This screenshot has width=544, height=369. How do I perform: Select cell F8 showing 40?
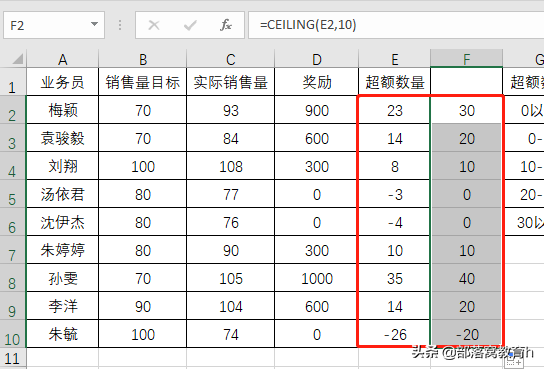[467, 278]
